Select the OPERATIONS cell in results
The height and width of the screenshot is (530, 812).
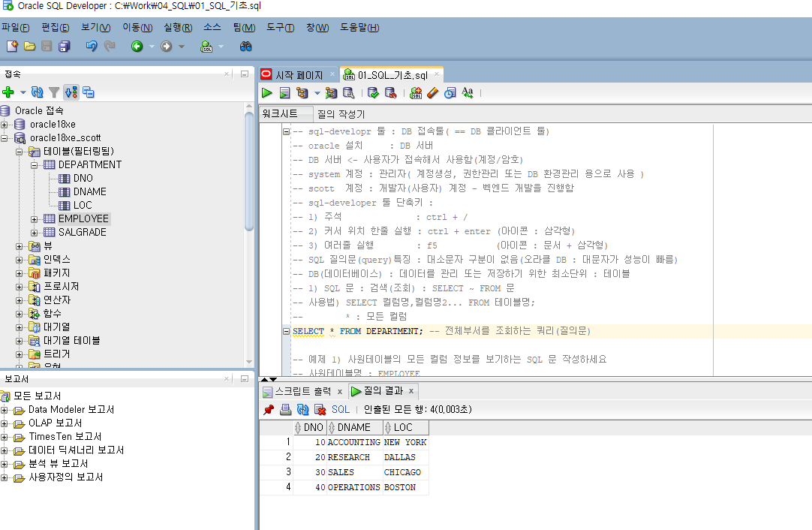354,487
